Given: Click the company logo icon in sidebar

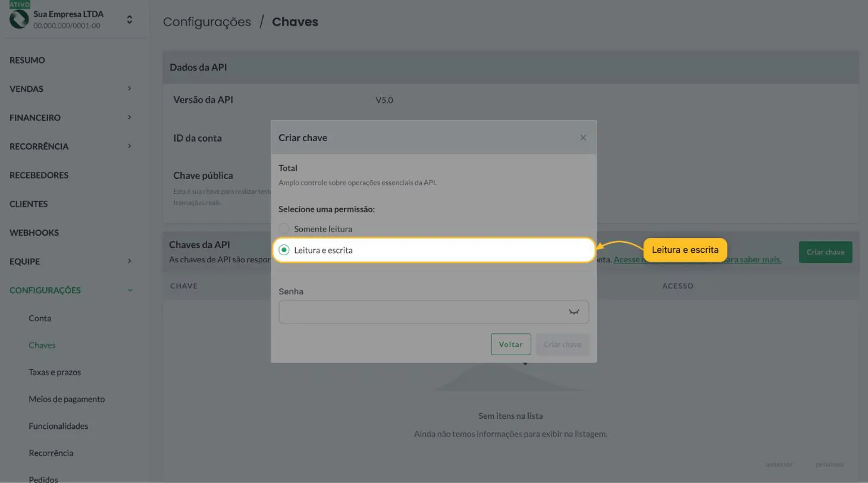Looking at the screenshot, I should click(x=19, y=19).
